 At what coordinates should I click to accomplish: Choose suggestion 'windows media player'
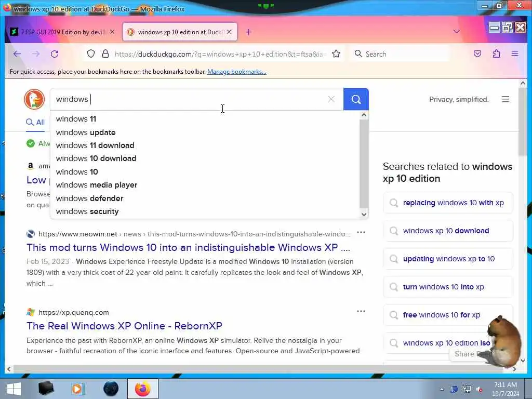click(x=205, y=185)
